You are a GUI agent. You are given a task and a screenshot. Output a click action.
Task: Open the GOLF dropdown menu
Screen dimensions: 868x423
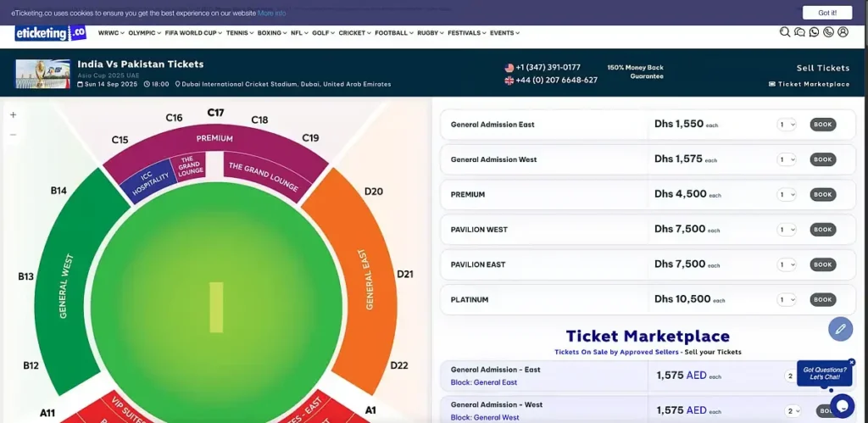click(323, 33)
